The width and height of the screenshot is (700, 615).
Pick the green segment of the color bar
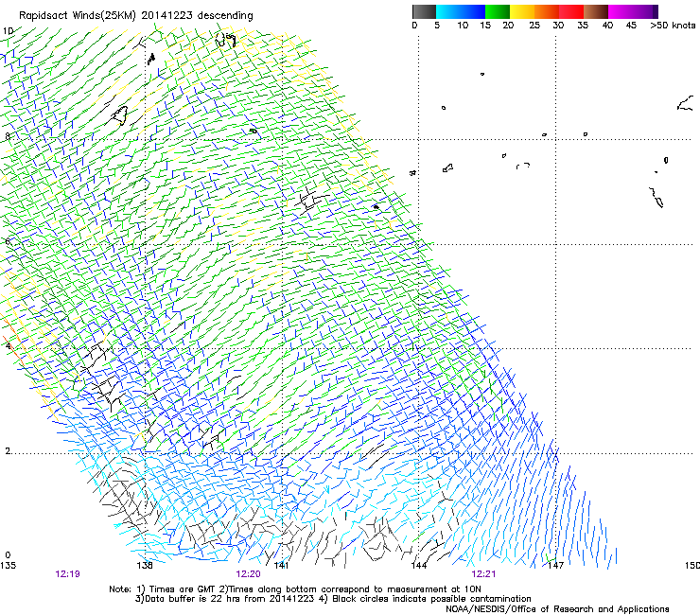498,12
